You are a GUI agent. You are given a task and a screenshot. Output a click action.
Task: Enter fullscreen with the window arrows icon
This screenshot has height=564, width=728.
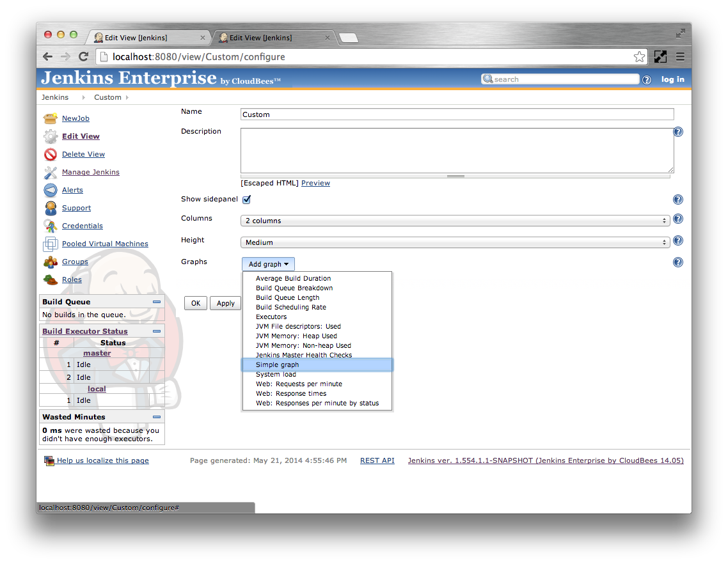coord(680,33)
